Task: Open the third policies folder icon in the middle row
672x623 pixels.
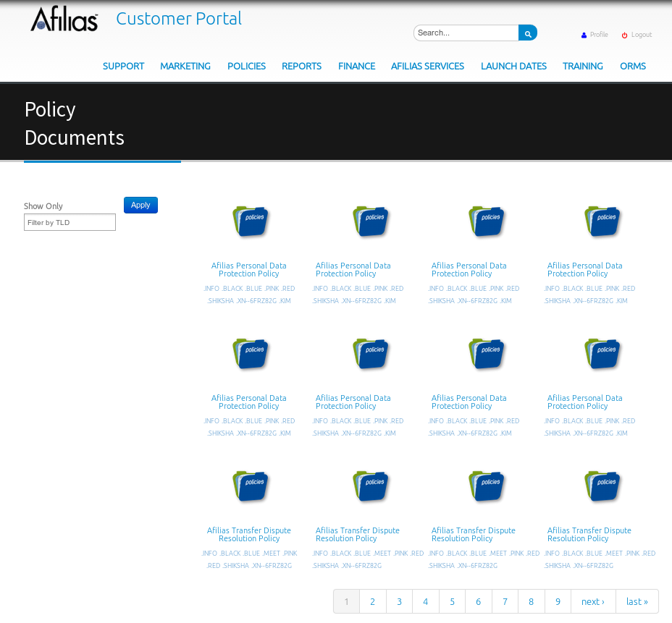Action: (x=487, y=354)
